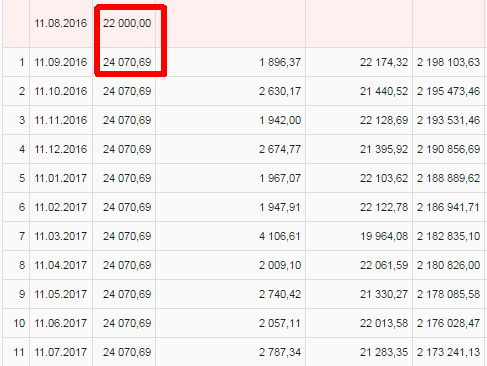Click payment 24 070,69 dated 11.09.2016
487x366 pixels.
point(127,62)
